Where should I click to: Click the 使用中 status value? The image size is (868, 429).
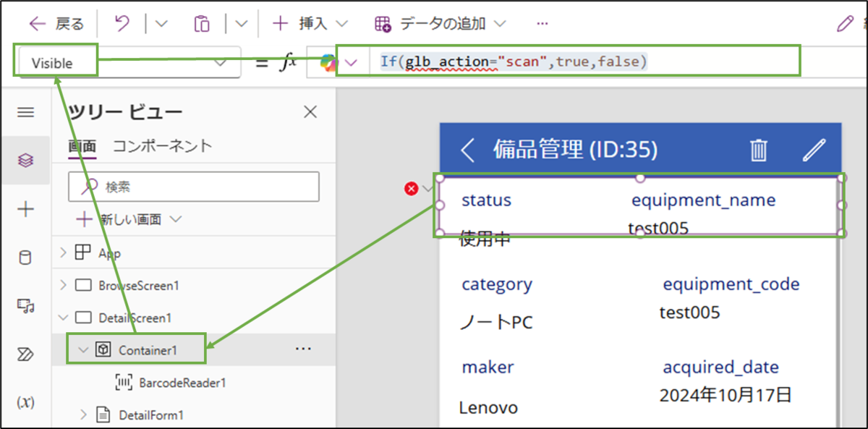[485, 239]
